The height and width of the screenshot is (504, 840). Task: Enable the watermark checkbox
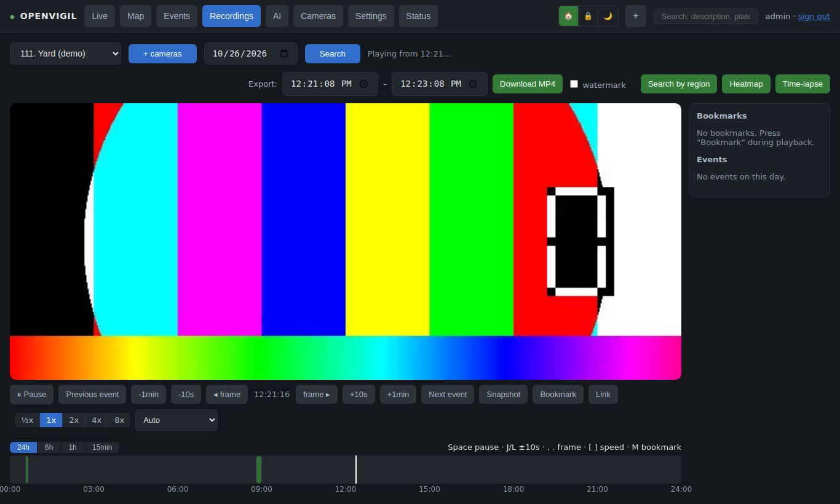tap(574, 84)
